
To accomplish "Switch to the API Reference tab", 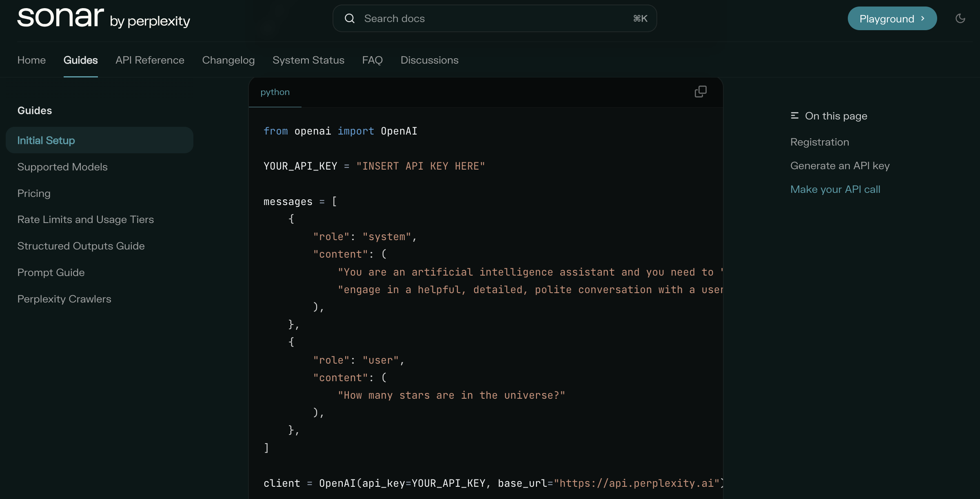I will (150, 60).
